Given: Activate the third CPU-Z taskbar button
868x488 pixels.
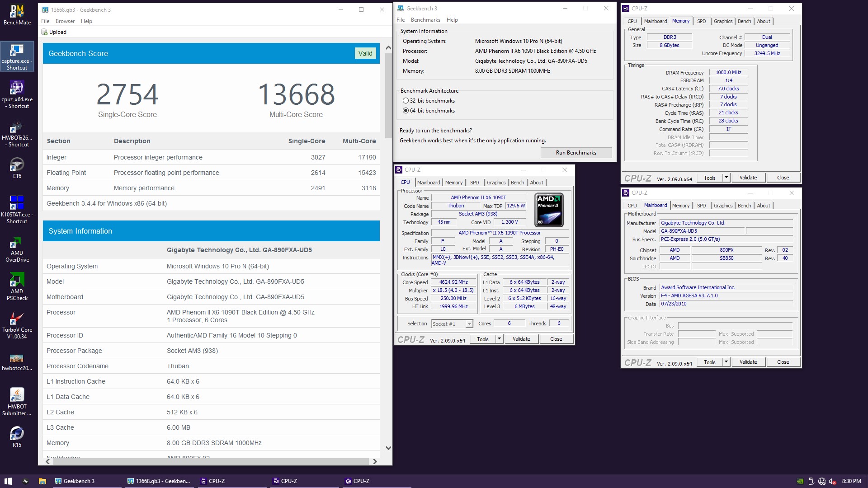Looking at the screenshot, I should (376, 481).
